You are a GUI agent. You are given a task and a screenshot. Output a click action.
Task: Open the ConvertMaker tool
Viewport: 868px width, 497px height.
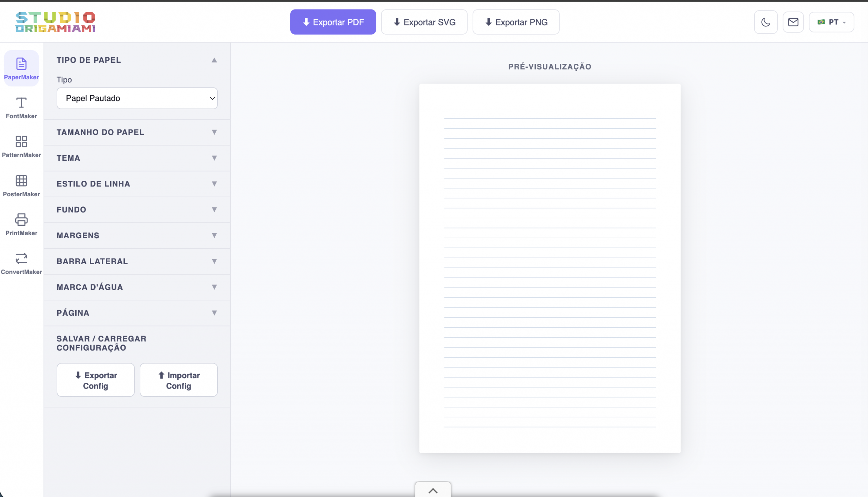[x=21, y=263]
